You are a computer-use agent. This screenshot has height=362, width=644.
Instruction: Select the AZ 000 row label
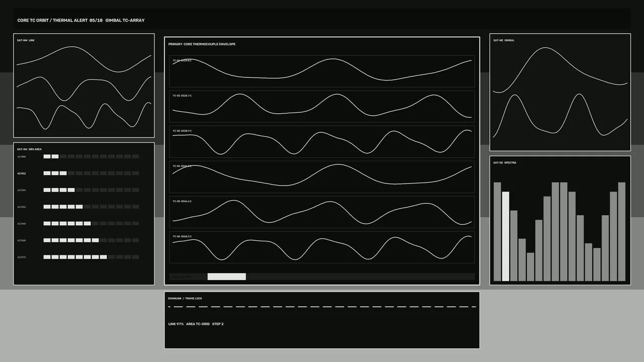pyautogui.click(x=22, y=156)
